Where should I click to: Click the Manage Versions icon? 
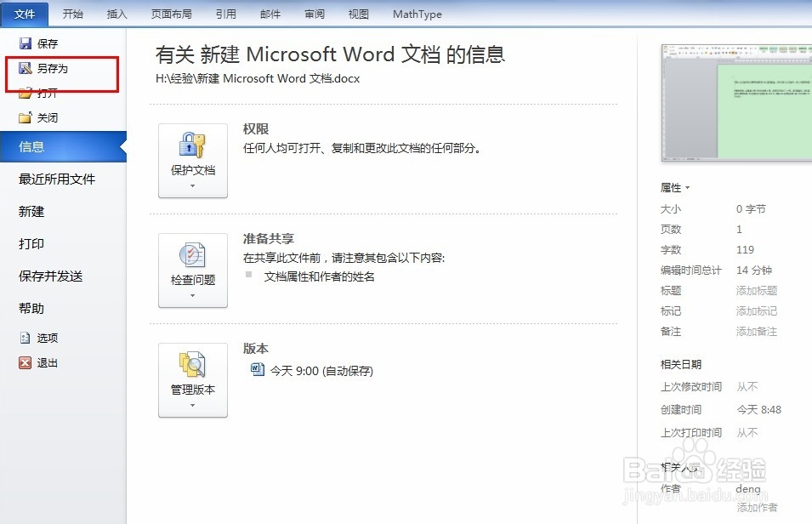coord(192,365)
